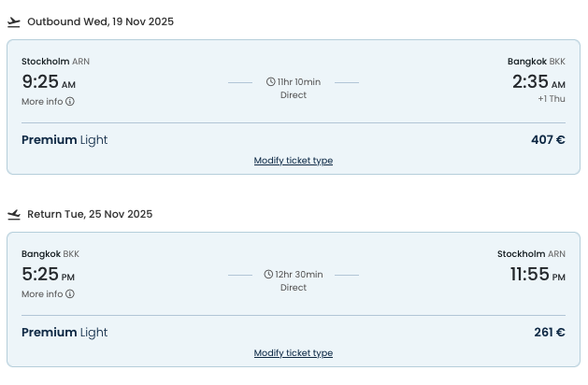Click the outbound takeoff plane icon

coord(14,21)
